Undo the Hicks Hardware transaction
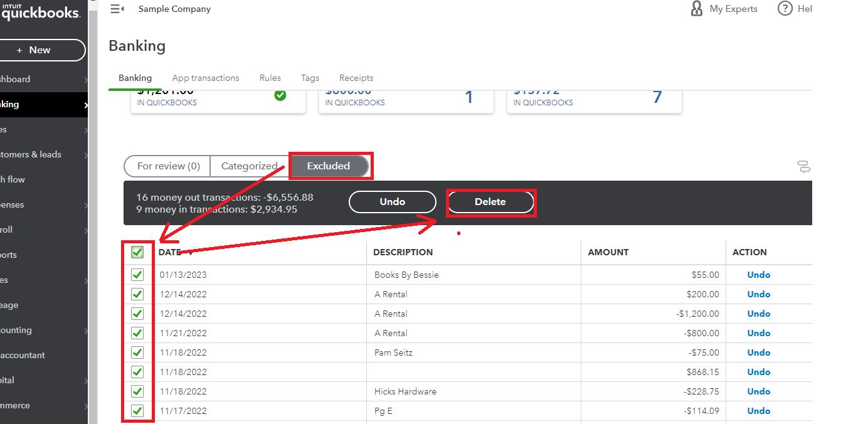The image size is (868, 424). pyautogui.click(x=759, y=391)
